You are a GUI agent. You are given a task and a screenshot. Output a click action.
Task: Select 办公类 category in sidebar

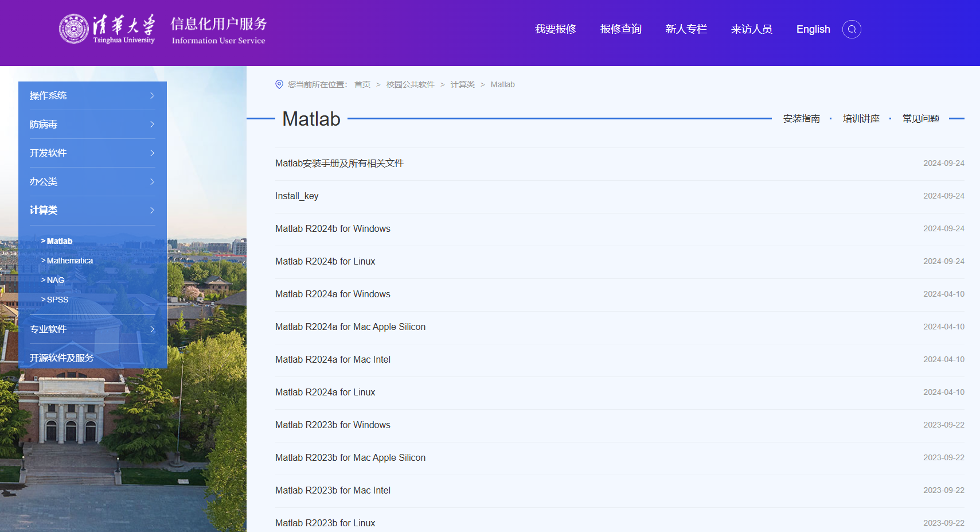[x=44, y=182]
